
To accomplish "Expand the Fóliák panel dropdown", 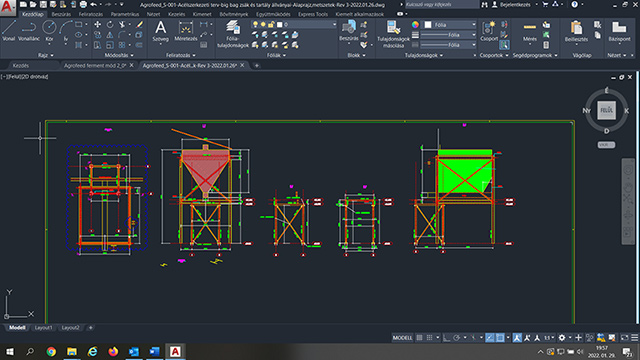I will tap(276, 55).
